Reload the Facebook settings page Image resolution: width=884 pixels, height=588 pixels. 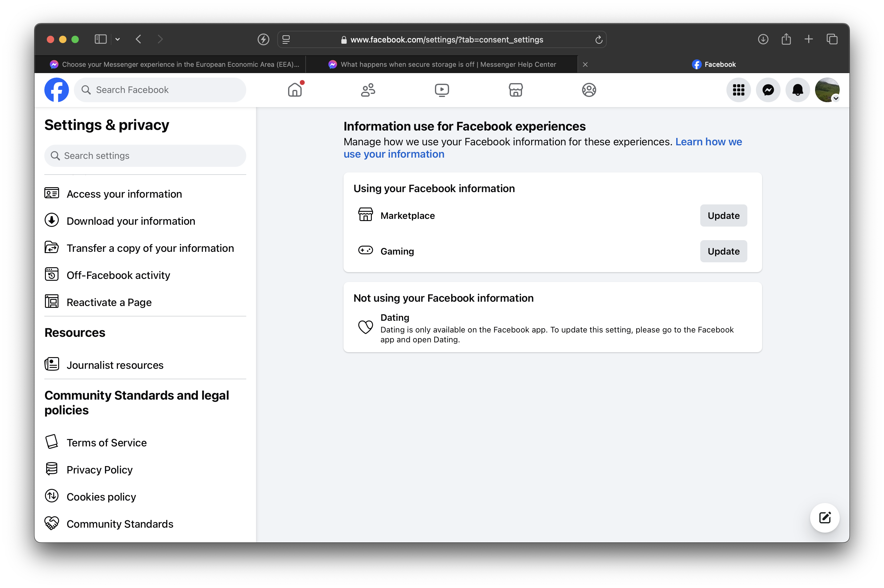[x=599, y=39]
